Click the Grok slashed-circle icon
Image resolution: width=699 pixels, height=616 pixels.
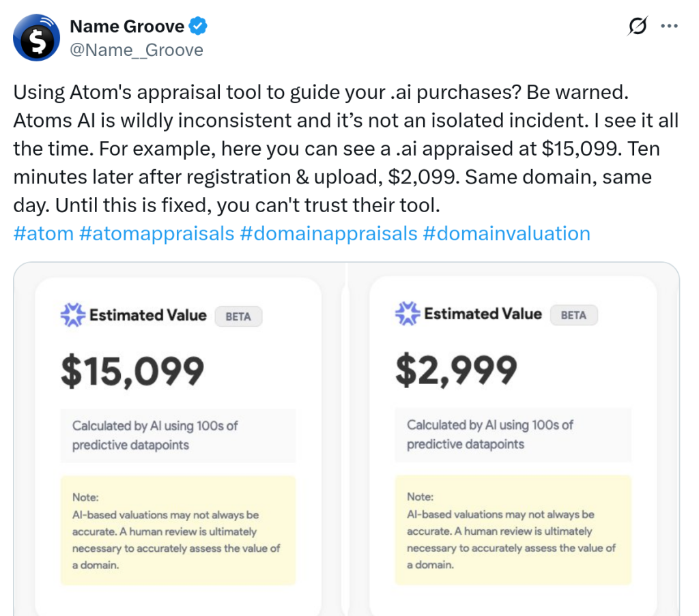coord(636,27)
